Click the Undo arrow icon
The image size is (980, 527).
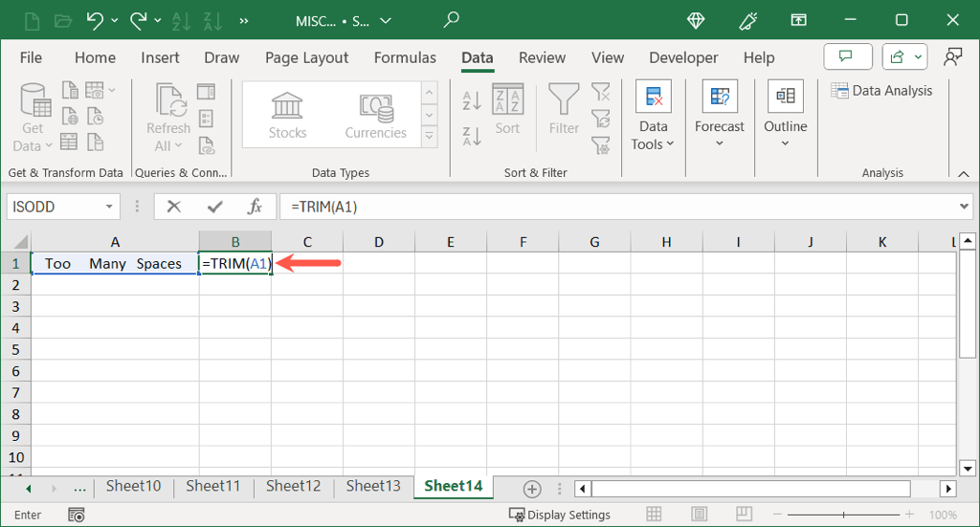[95, 20]
